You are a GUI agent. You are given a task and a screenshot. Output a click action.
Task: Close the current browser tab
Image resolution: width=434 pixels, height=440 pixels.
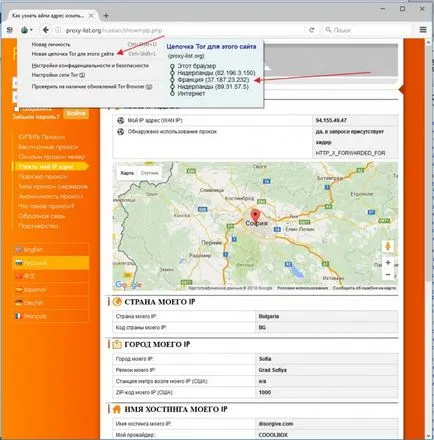[91, 16]
